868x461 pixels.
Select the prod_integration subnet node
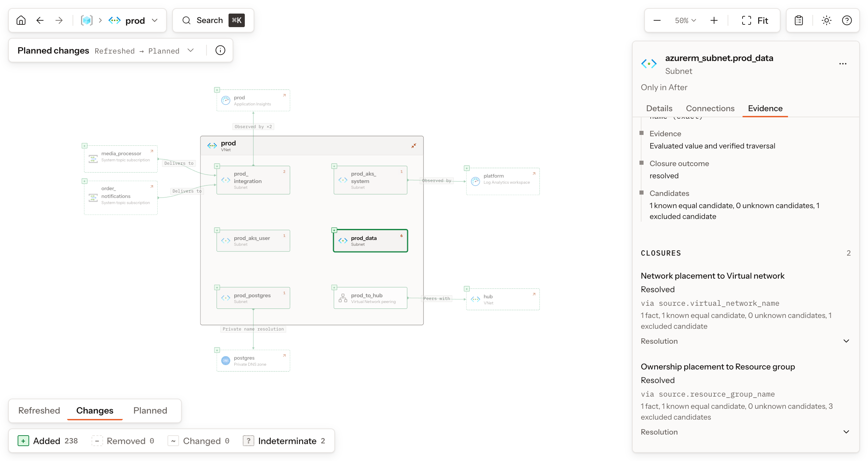pos(253,180)
